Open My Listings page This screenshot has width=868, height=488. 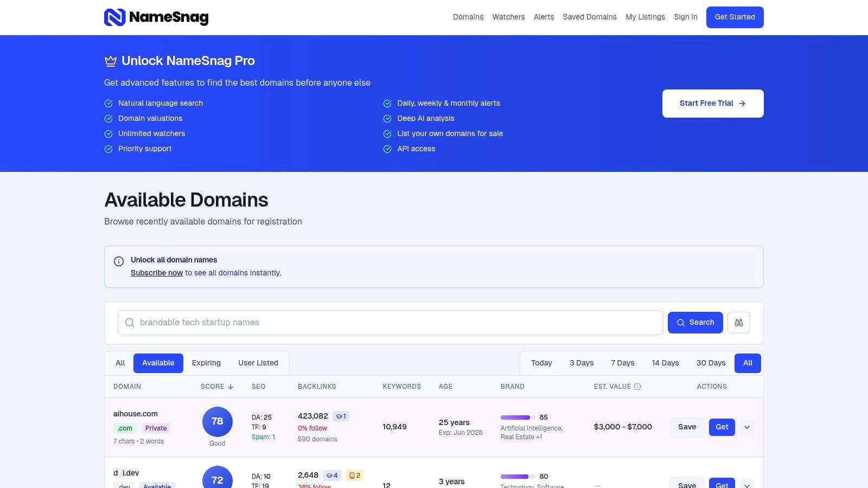click(645, 17)
